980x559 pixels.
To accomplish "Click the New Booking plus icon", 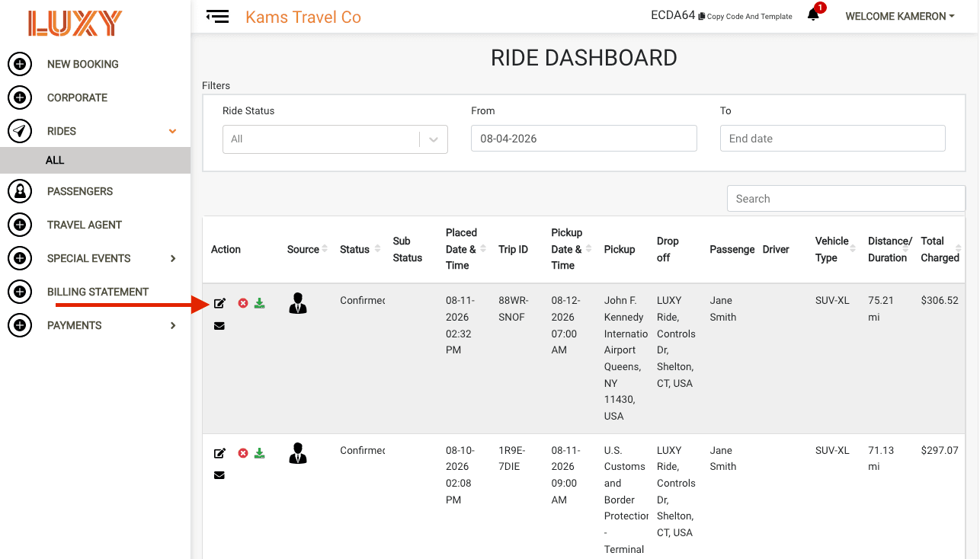I will click(20, 64).
